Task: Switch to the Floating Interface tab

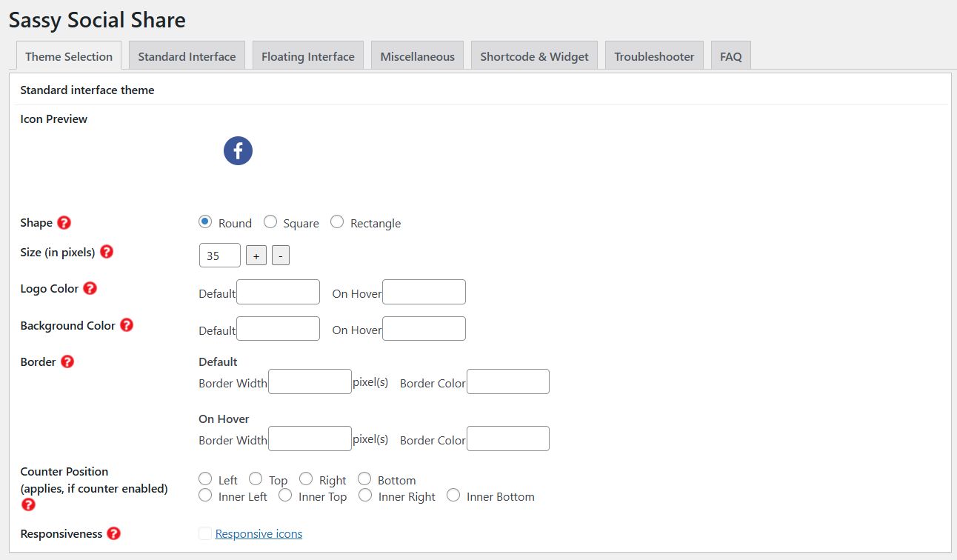Action: 307,56
